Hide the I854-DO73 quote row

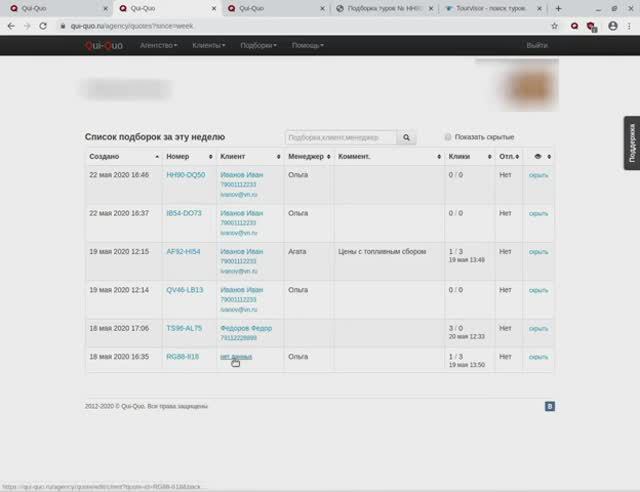(x=538, y=214)
